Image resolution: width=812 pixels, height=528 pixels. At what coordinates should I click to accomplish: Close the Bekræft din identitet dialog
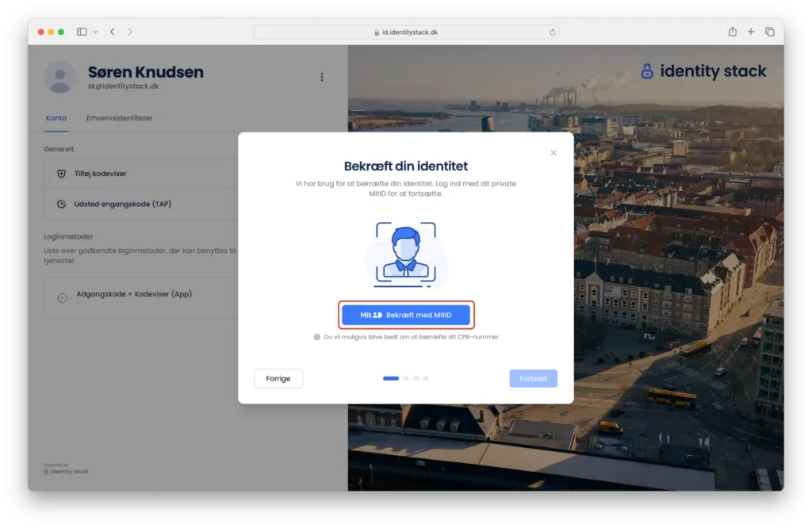tap(553, 153)
